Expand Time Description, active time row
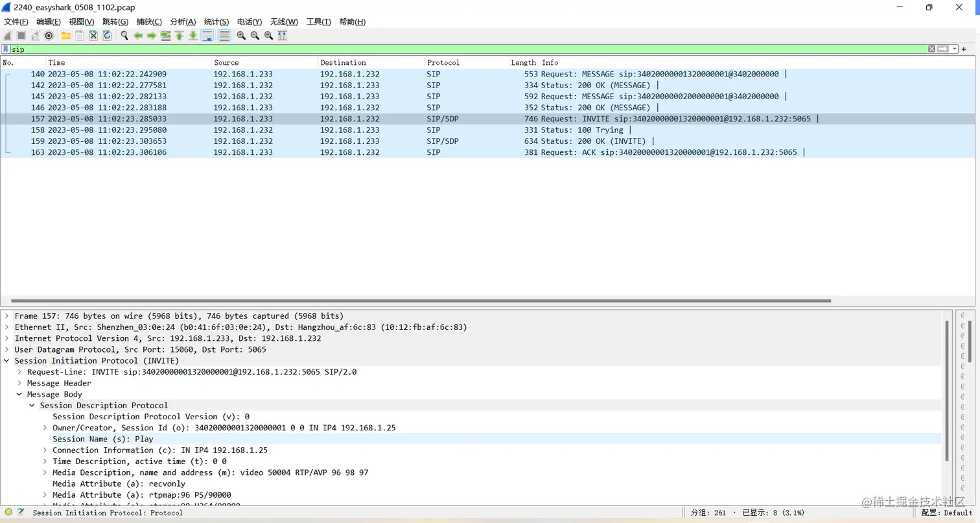980x523 pixels. (45, 461)
